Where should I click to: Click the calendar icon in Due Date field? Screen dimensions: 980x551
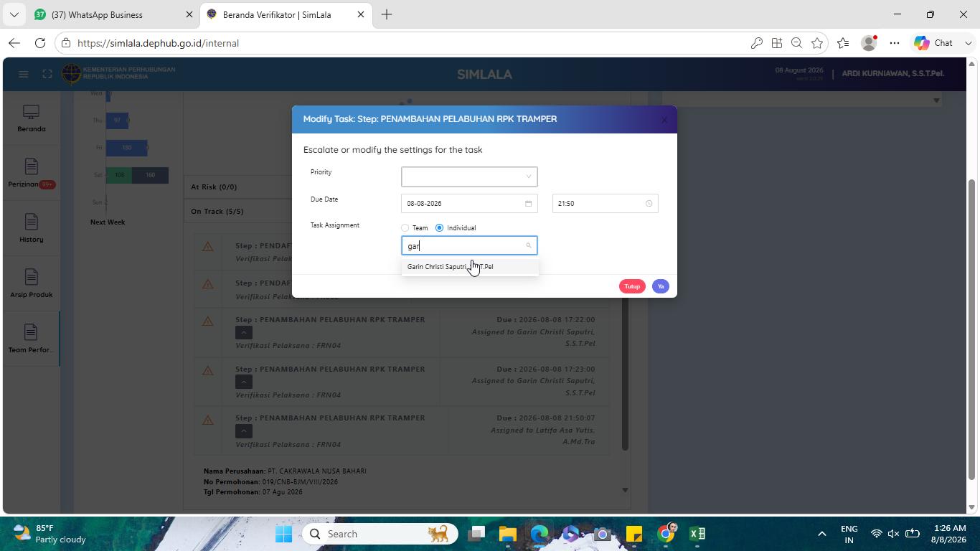coord(528,204)
